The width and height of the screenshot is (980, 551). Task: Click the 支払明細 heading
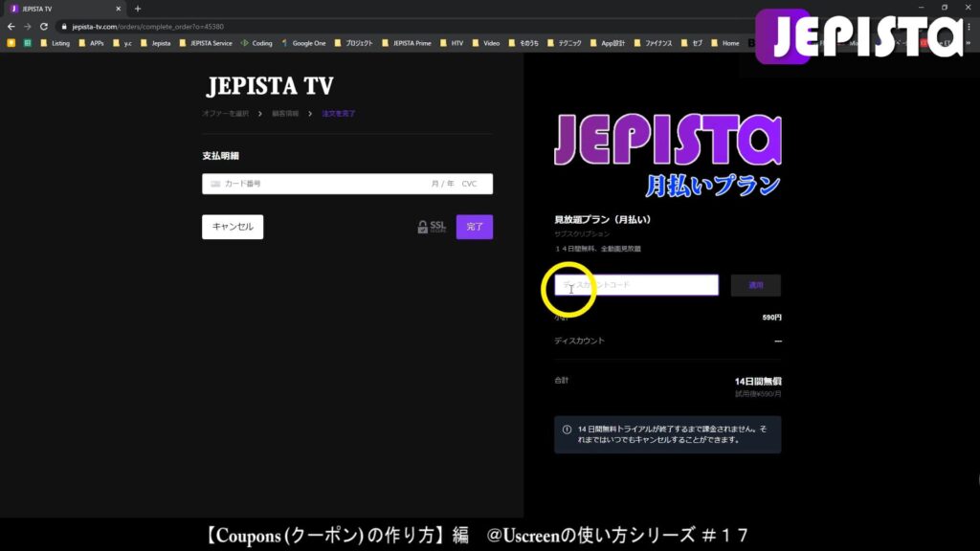pos(221,156)
